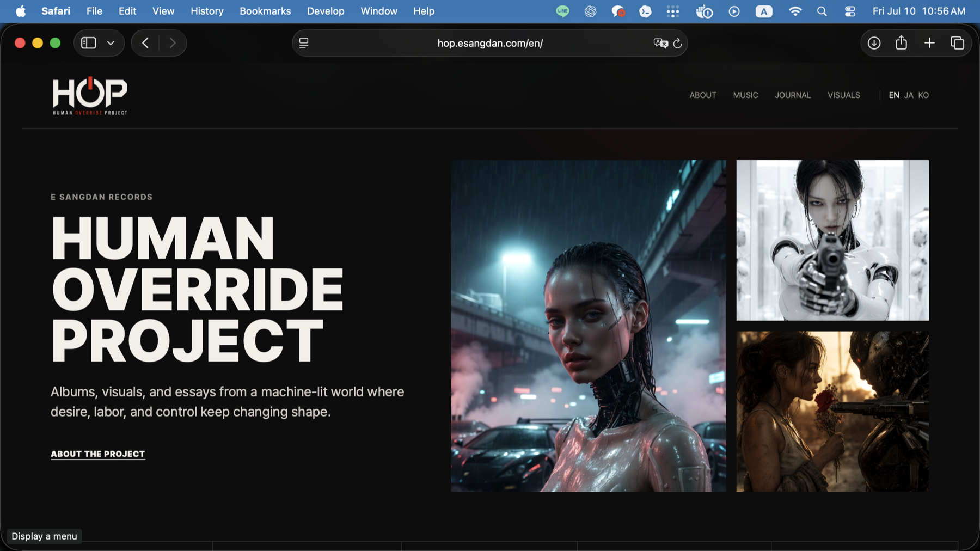Image resolution: width=980 pixels, height=551 pixels.
Task: Toggle the Safari sidebar
Action: click(x=88, y=43)
